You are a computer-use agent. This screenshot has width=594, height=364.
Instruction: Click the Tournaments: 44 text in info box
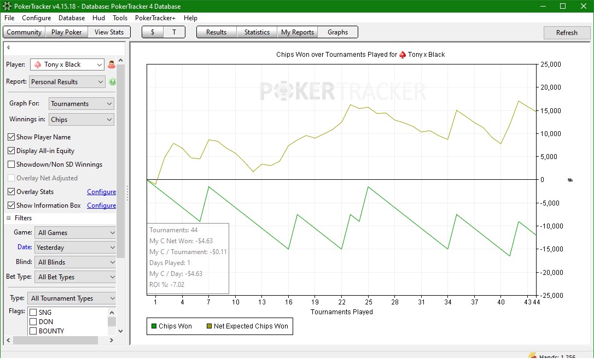(173, 230)
